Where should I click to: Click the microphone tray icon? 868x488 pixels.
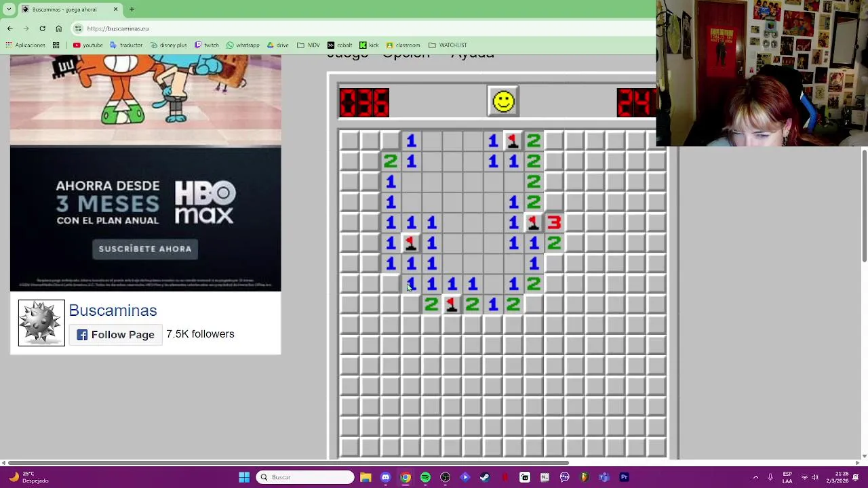pos(770,477)
